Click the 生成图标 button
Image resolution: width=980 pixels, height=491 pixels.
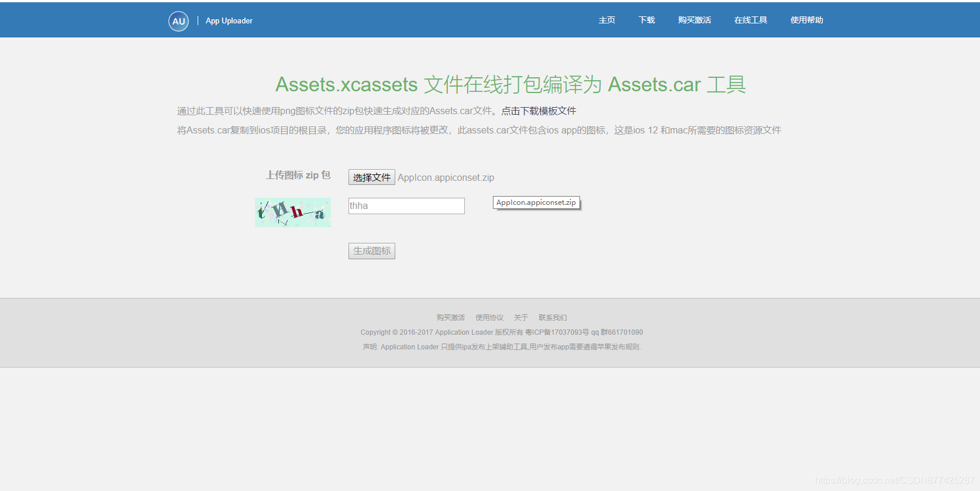click(372, 251)
